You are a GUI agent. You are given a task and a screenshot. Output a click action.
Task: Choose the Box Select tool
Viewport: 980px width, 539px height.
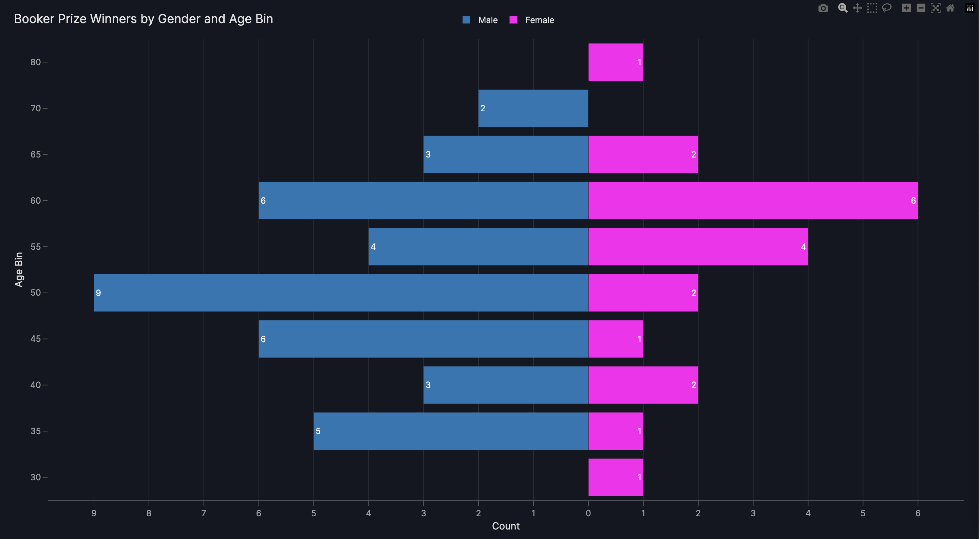tap(872, 8)
